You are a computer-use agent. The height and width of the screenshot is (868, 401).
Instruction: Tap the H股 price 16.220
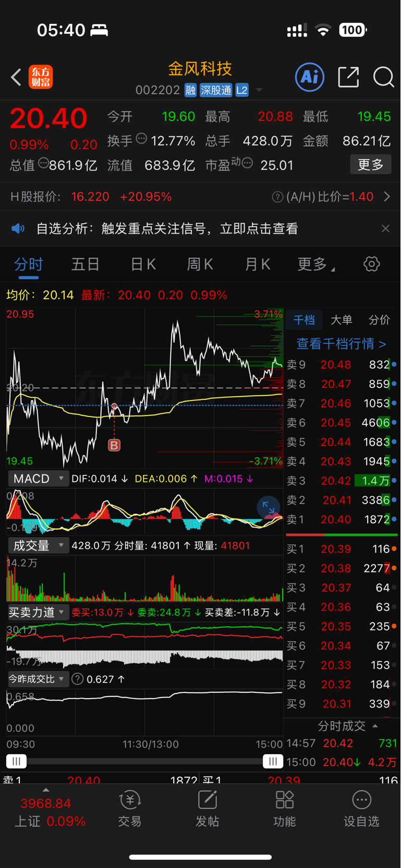coord(90,197)
